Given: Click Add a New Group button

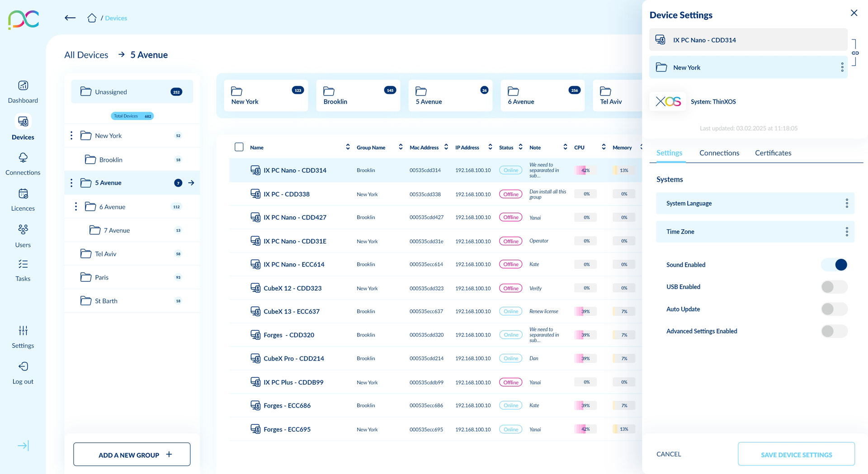Looking at the screenshot, I should point(132,455).
